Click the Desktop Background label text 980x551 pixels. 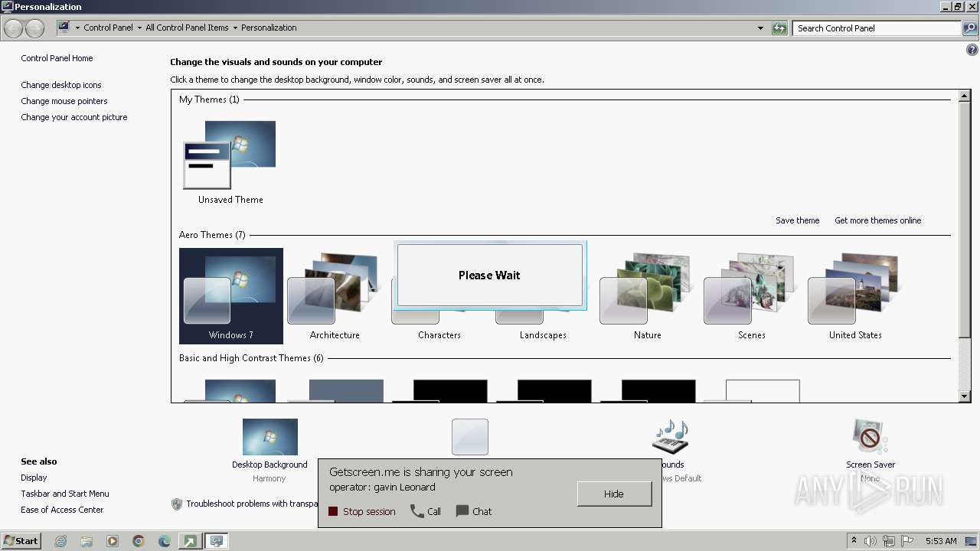pos(269,465)
